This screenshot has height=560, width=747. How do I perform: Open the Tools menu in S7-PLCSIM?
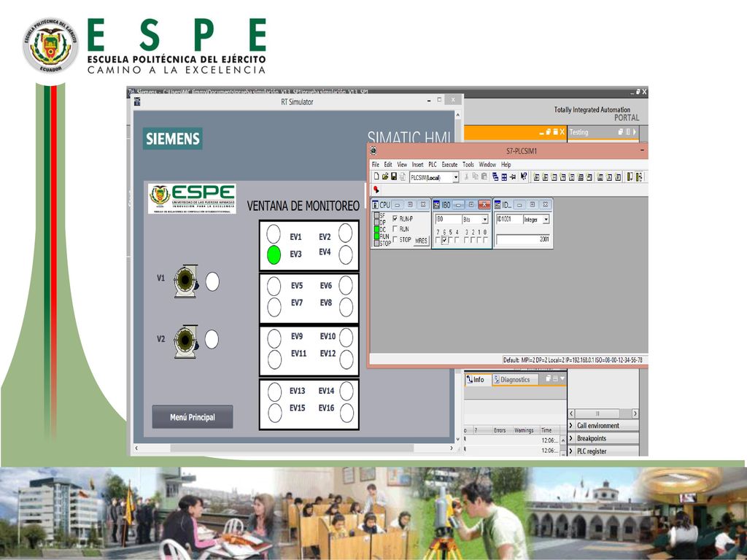click(468, 164)
